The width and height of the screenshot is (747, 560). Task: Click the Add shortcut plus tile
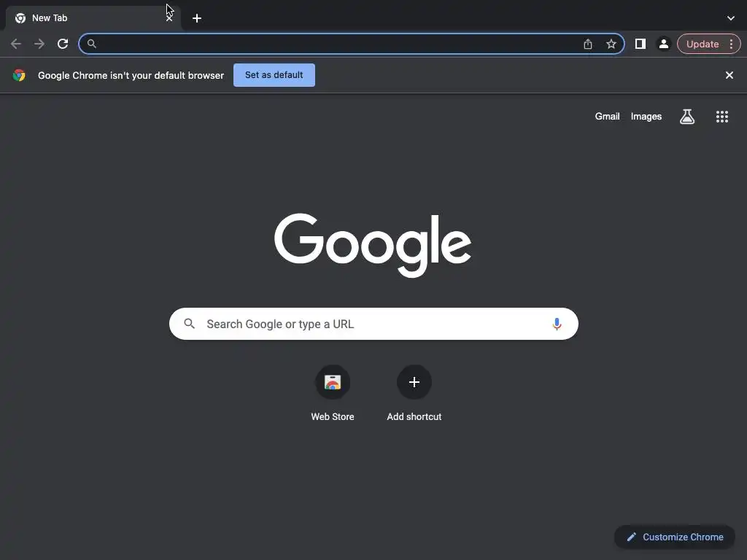tap(414, 393)
